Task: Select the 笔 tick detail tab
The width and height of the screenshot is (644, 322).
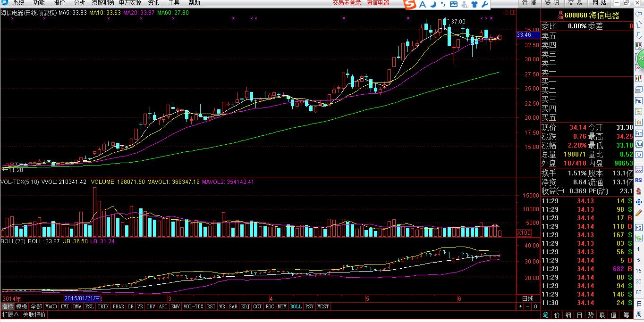Action: pyautogui.click(x=545, y=314)
